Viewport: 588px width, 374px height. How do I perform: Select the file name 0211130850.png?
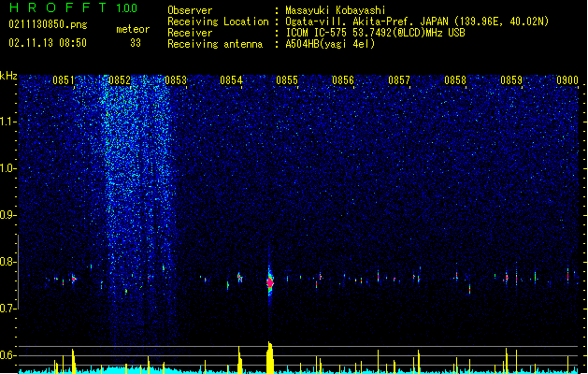48,24
